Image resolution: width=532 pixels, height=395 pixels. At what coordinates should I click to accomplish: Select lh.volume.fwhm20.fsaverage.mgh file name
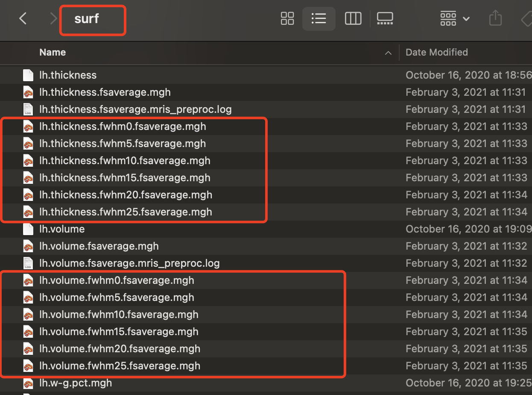pyautogui.click(x=120, y=349)
